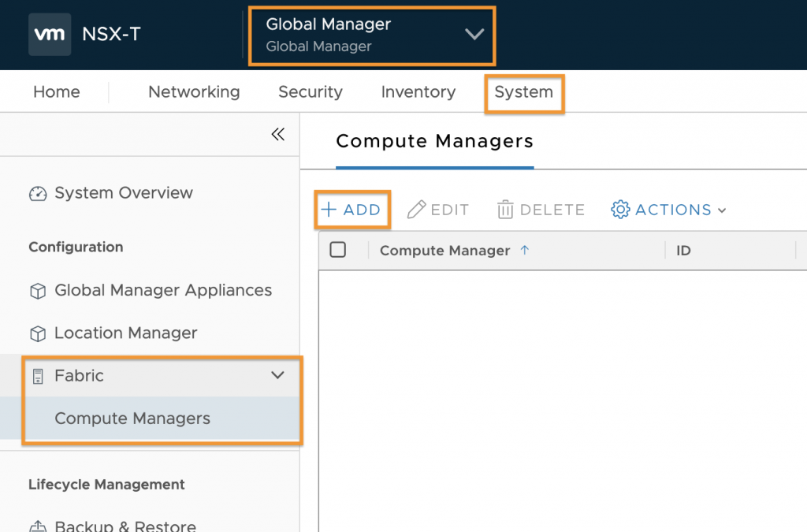Click the System Overview gauge icon
The image size is (807, 532).
click(x=38, y=193)
